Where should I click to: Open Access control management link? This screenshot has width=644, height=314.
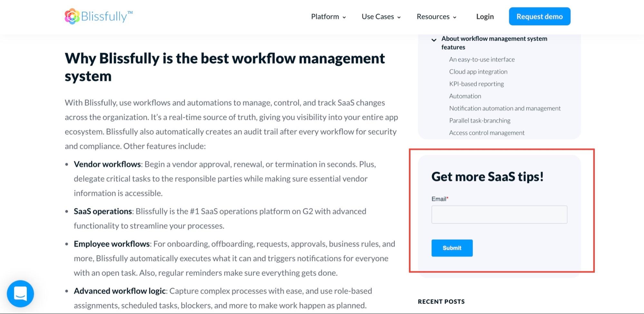(x=486, y=132)
